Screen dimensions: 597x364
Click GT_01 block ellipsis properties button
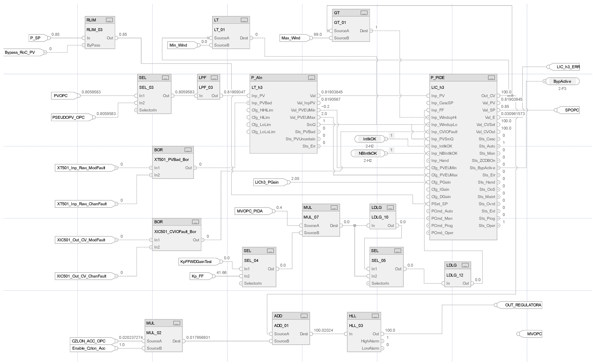pyautogui.click(x=364, y=13)
